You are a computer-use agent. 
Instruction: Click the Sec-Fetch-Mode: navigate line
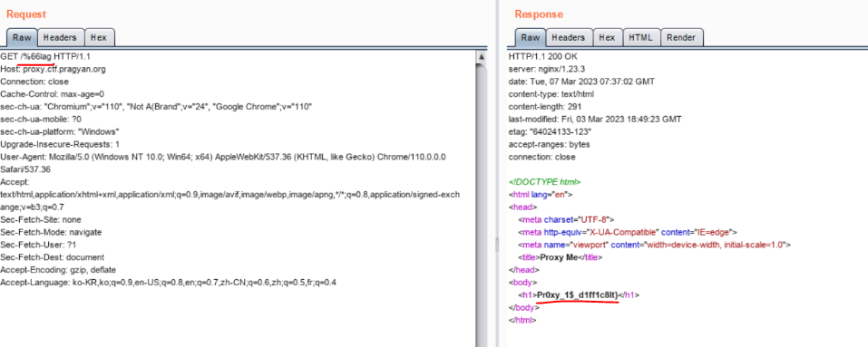pyautogui.click(x=51, y=232)
